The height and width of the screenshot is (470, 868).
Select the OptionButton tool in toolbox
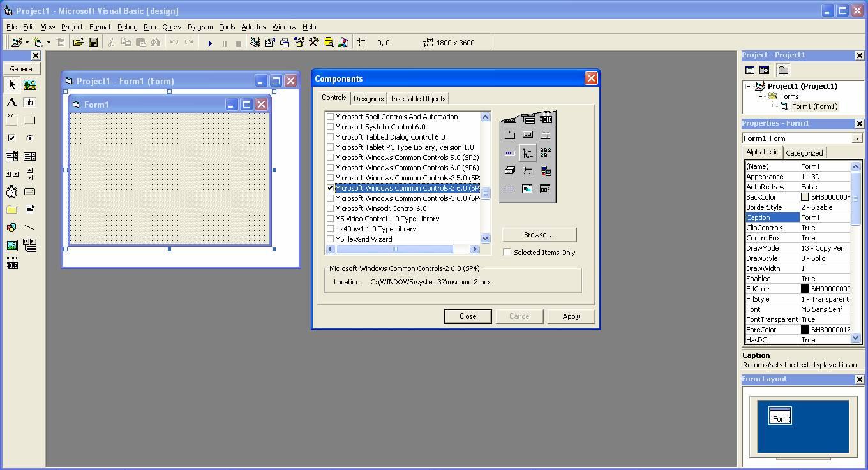pos(29,138)
